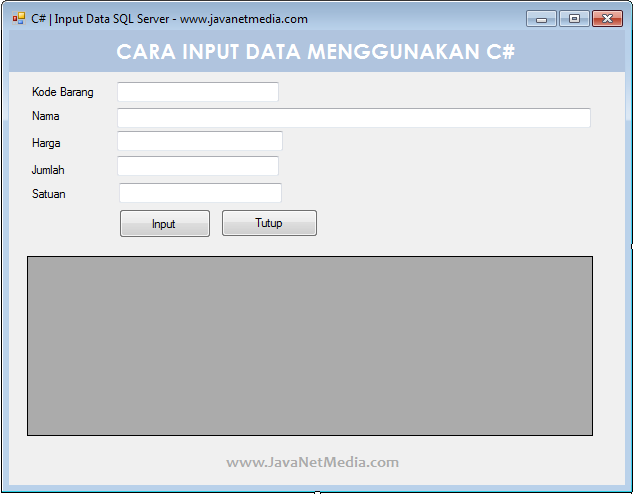This screenshot has height=494, width=633.
Task: Click the Jumlah text box
Action: 198,166
